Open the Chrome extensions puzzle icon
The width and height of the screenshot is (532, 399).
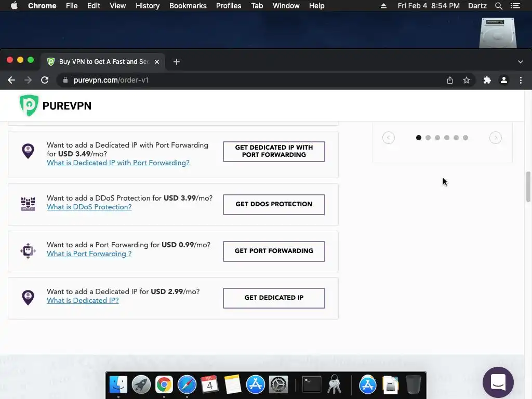(x=487, y=80)
